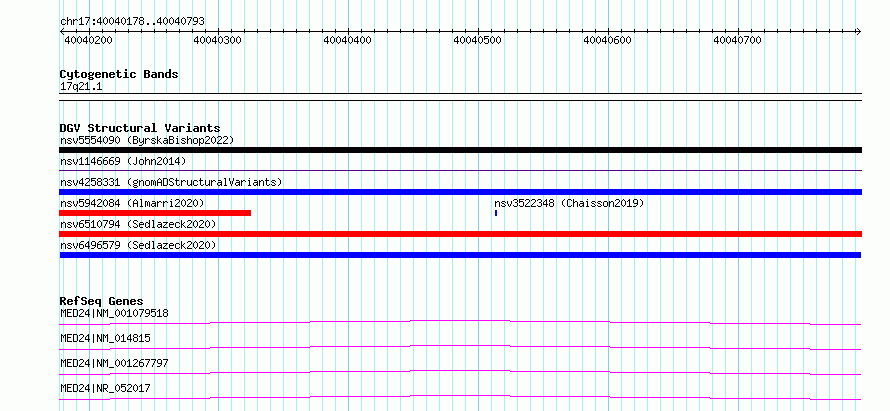Select the tiny blue nsv3522348 variant marker

tap(496, 213)
